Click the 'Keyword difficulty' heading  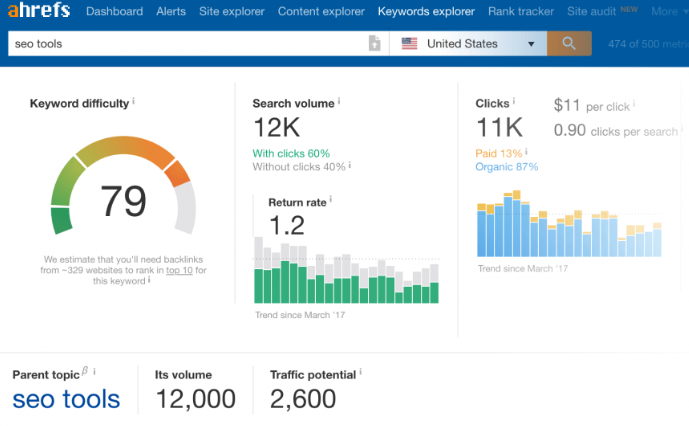pyautogui.click(x=80, y=104)
